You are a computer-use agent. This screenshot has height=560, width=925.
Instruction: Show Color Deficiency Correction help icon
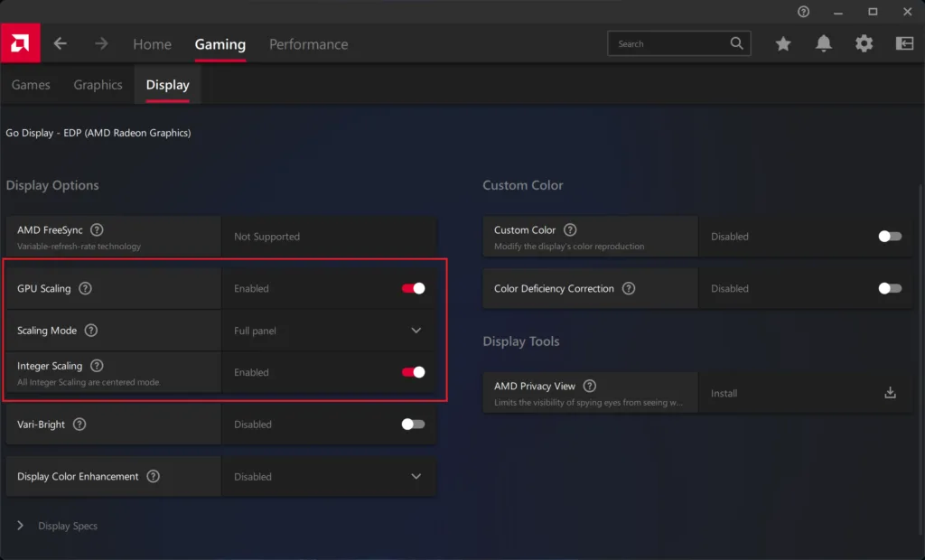pos(629,288)
